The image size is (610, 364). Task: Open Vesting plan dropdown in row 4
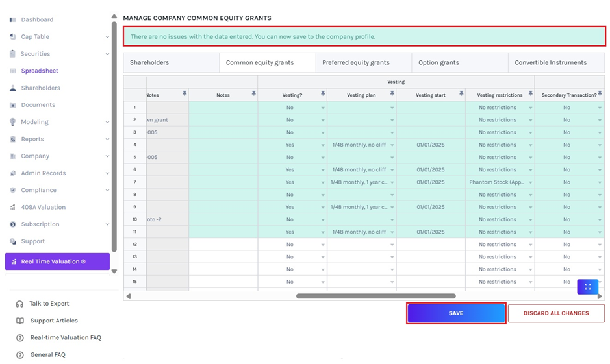(392, 145)
